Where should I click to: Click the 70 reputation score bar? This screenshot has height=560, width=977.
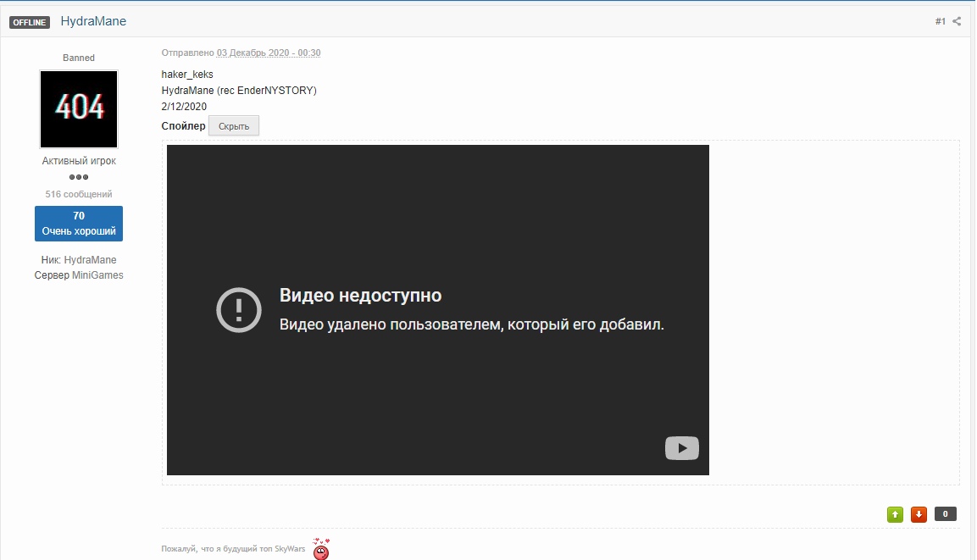tap(78, 215)
